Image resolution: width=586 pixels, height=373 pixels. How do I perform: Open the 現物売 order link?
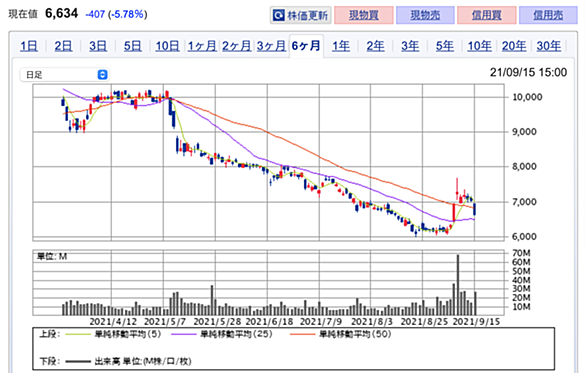point(425,15)
